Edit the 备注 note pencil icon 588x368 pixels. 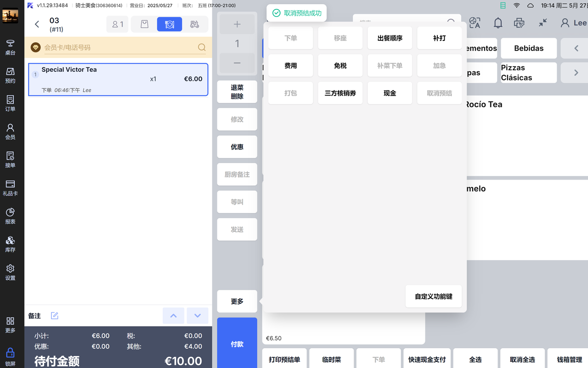coord(55,316)
